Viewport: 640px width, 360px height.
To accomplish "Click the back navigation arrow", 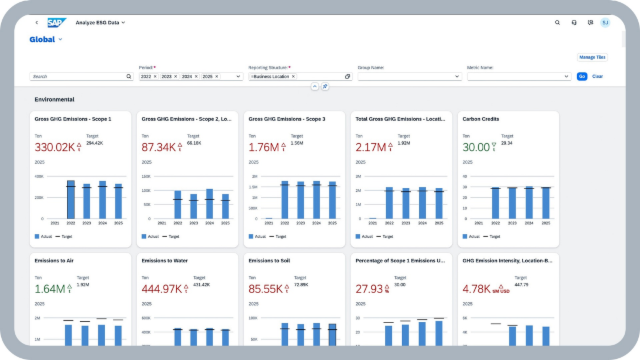I will click(37, 22).
